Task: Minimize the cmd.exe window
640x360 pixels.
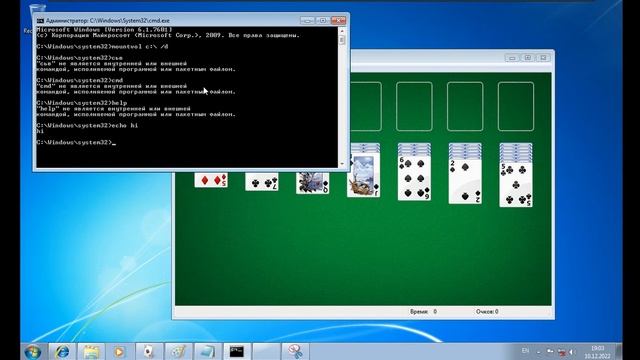Action: [307, 20]
